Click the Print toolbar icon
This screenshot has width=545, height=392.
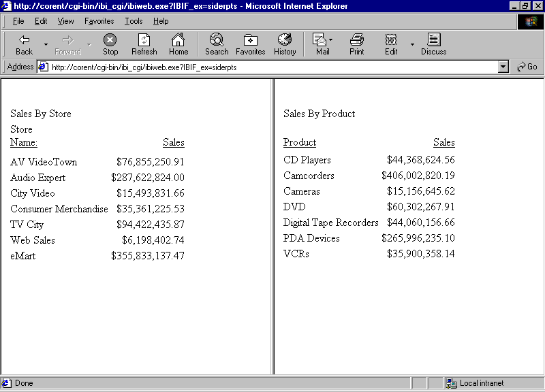click(356, 44)
